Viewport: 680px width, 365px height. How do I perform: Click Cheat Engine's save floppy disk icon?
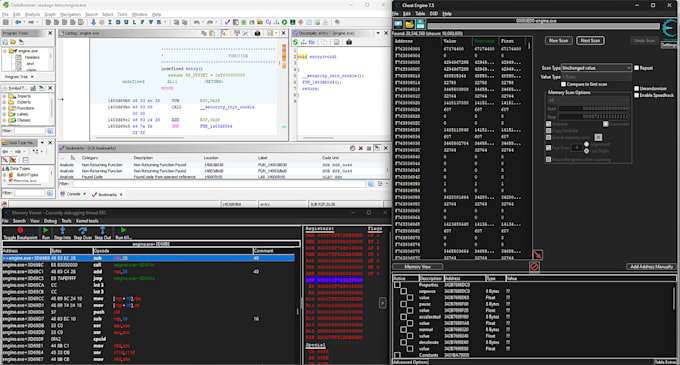click(x=420, y=25)
